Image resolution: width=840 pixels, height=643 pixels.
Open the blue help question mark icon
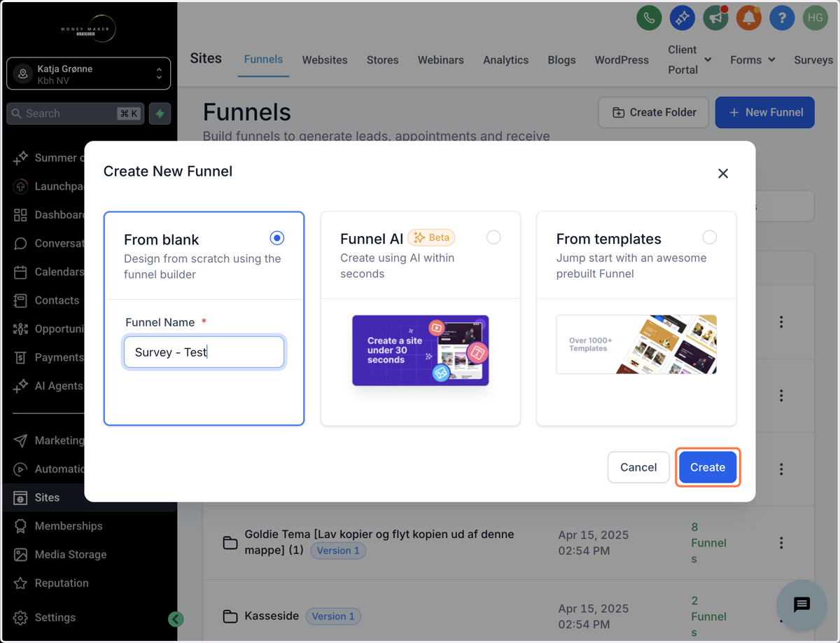[782, 18]
